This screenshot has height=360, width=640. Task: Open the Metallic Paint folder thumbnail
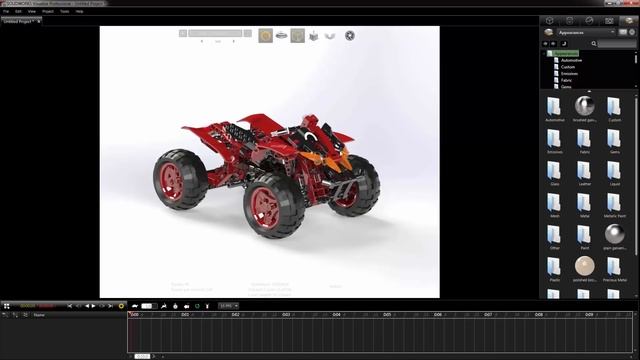point(614,202)
